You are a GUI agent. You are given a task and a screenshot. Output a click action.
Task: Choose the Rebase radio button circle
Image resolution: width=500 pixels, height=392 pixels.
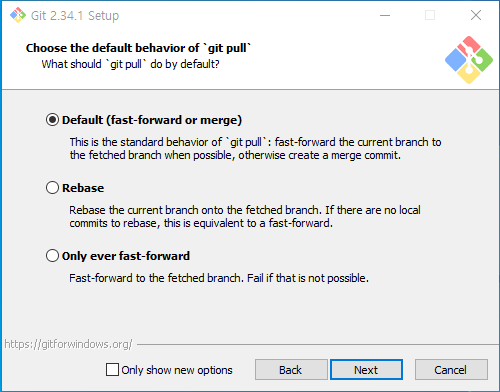tap(52, 188)
